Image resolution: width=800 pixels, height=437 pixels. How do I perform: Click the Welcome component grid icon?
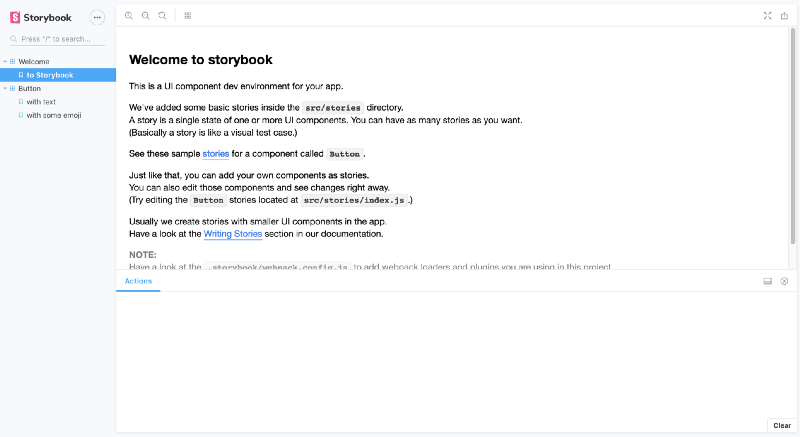coord(13,61)
